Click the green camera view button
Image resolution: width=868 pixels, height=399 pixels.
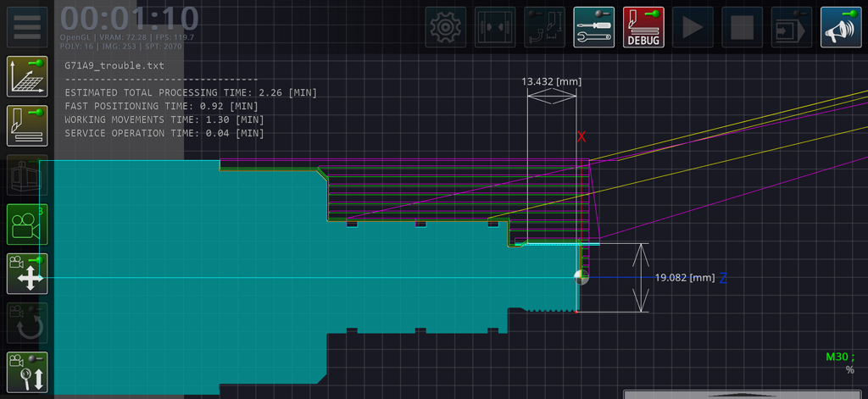coord(27,224)
